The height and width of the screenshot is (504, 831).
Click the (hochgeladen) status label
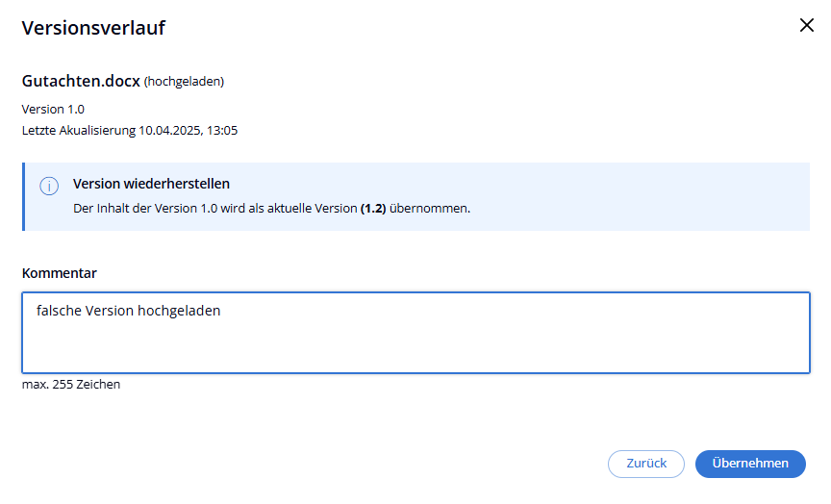184,82
